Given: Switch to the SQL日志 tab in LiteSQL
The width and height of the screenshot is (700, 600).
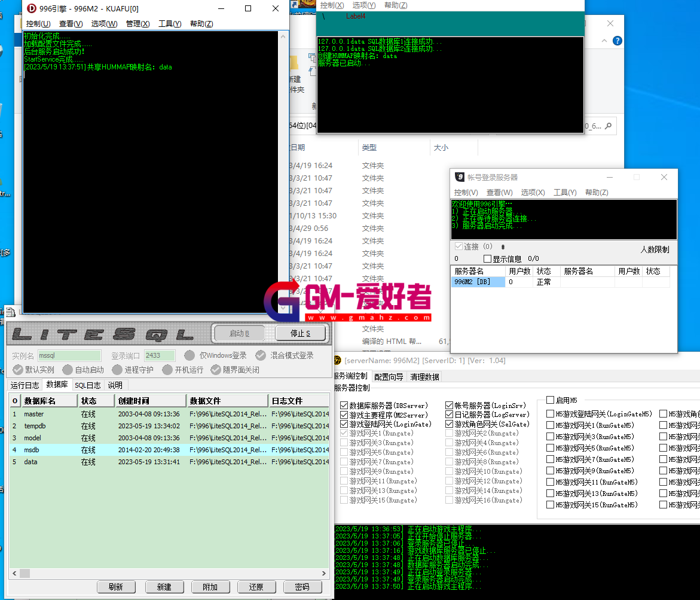Looking at the screenshot, I should 87,385.
